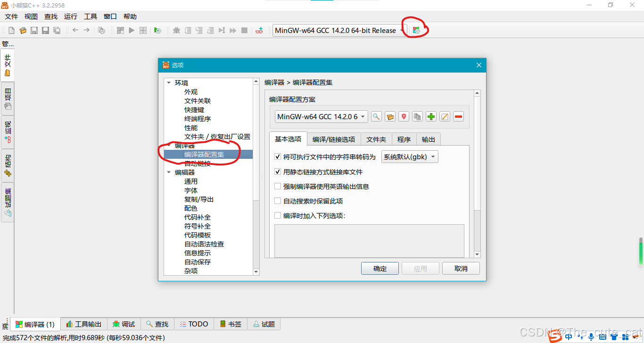Open the 文件 menu
This screenshot has width=644, height=343.
pos(11,16)
